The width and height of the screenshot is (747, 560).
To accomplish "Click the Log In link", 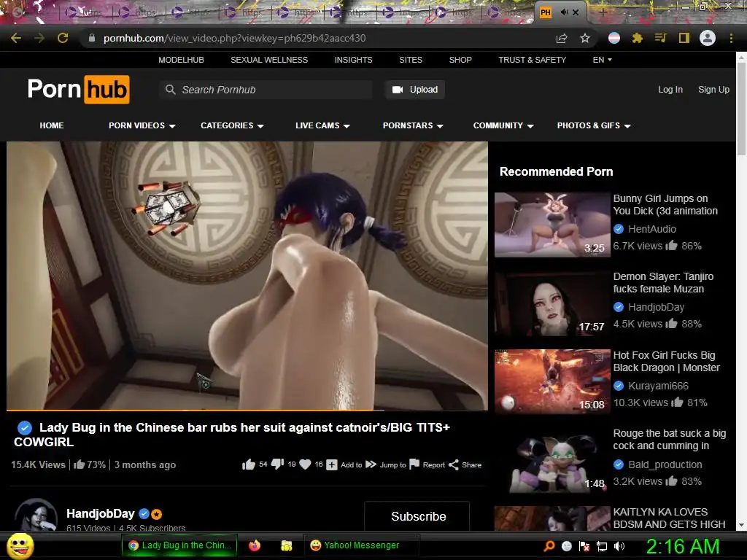I will coord(670,90).
